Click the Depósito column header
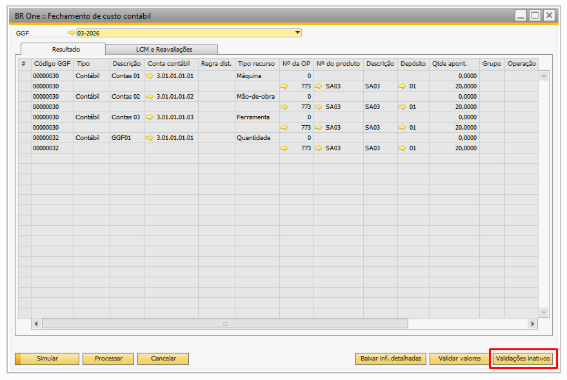Viewport: 567px width, 380px height. click(413, 64)
